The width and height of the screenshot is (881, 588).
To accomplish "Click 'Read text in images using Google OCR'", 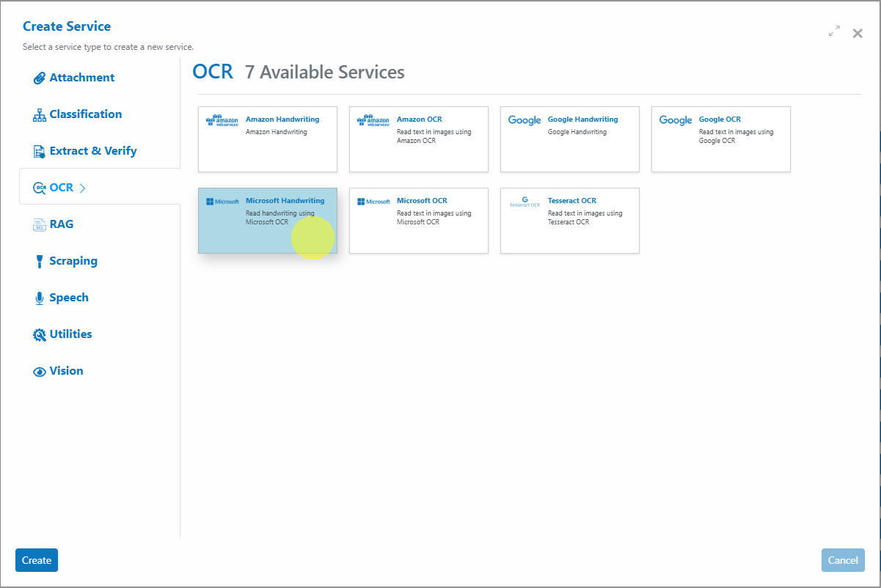I will click(736, 136).
